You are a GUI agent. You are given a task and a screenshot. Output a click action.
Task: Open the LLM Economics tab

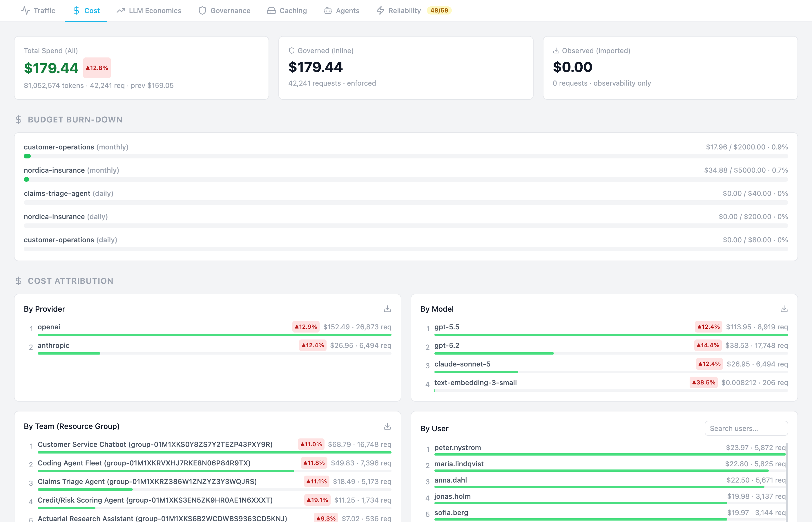coord(149,10)
